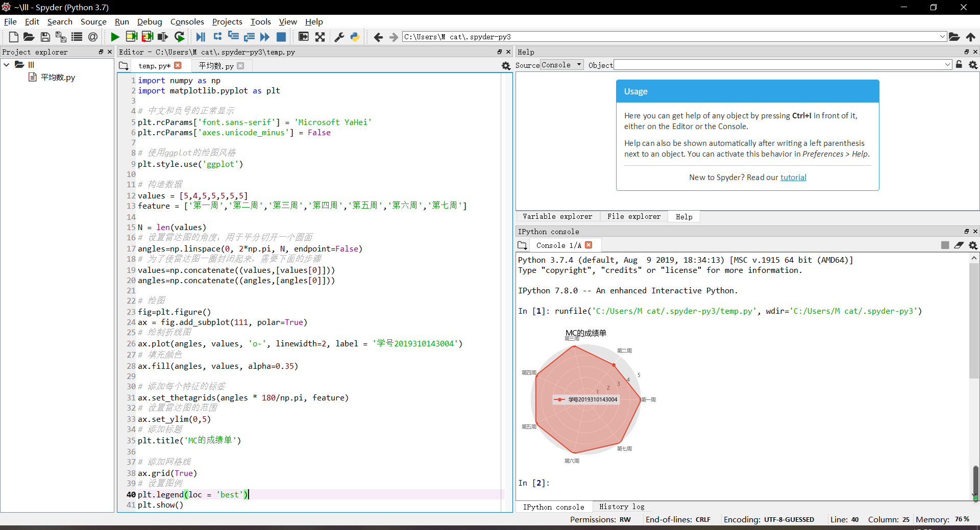980x530 pixels.
Task: Switch to the History log tab
Action: pos(621,507)
